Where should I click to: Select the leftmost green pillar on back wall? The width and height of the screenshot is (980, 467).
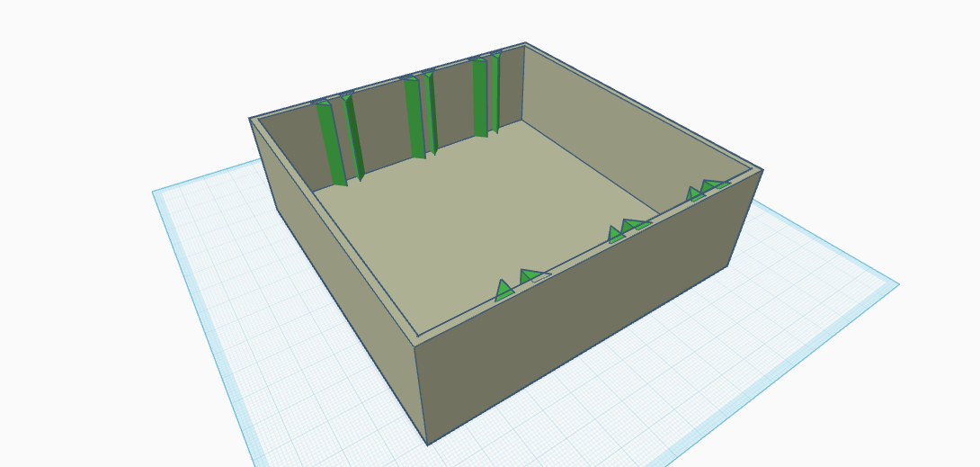330,142
